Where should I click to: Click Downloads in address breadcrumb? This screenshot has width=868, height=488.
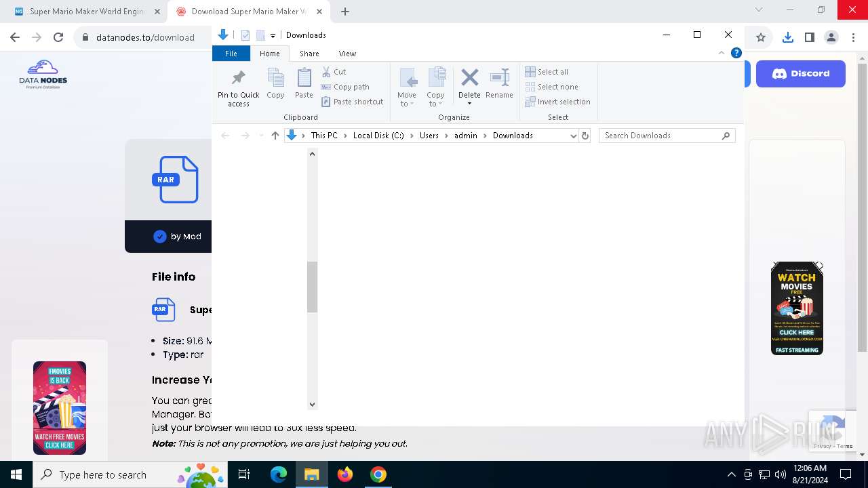click(x=513, y=136)
